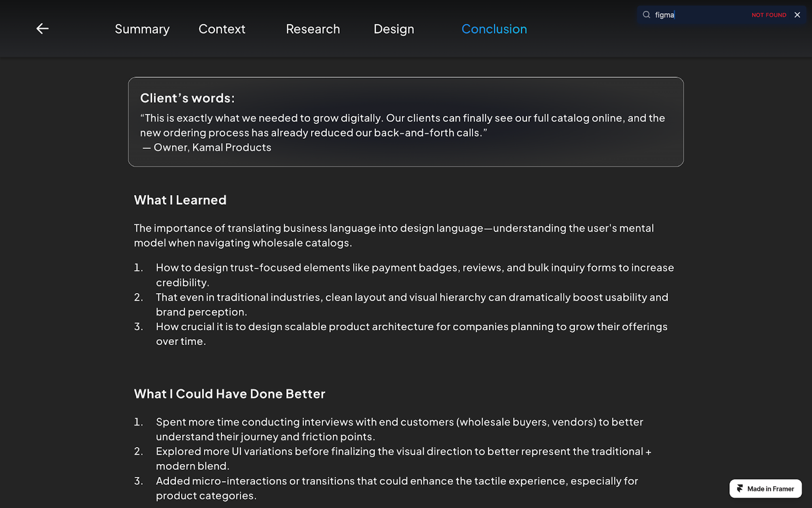This screenshot has width=812, height=508.
Task: Click item "How crucial it is to design scalable"
Action: (412, 334)
